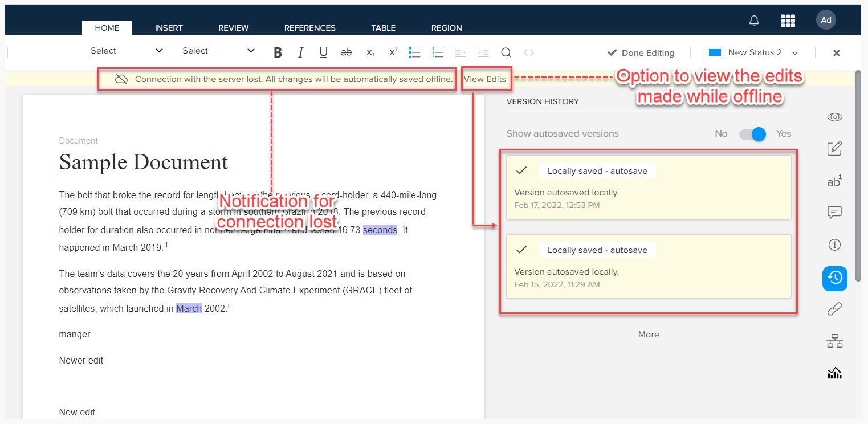Open the apps grid menu
This screenshot has height=424, width=868.
(x=788, y=21)
